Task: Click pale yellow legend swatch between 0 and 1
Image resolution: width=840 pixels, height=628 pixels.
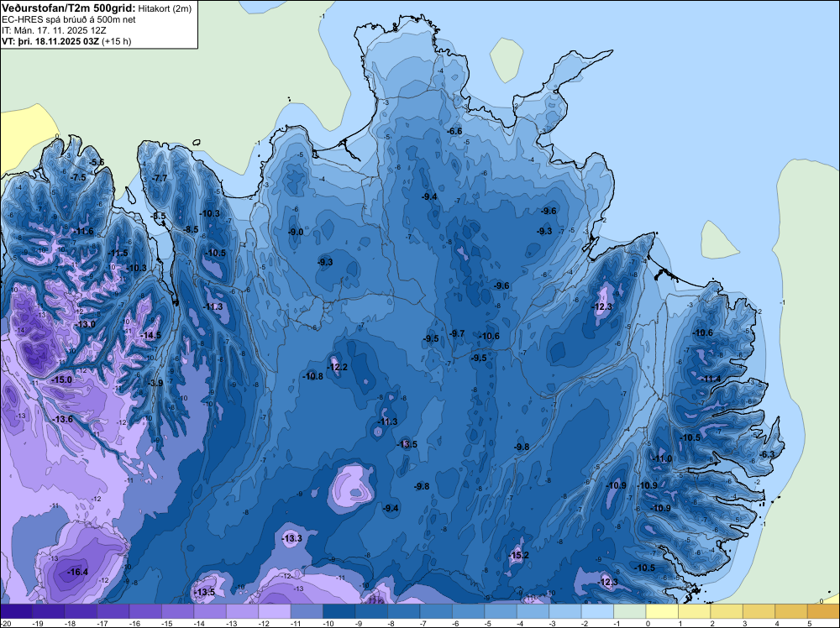Action: (662, 611)
